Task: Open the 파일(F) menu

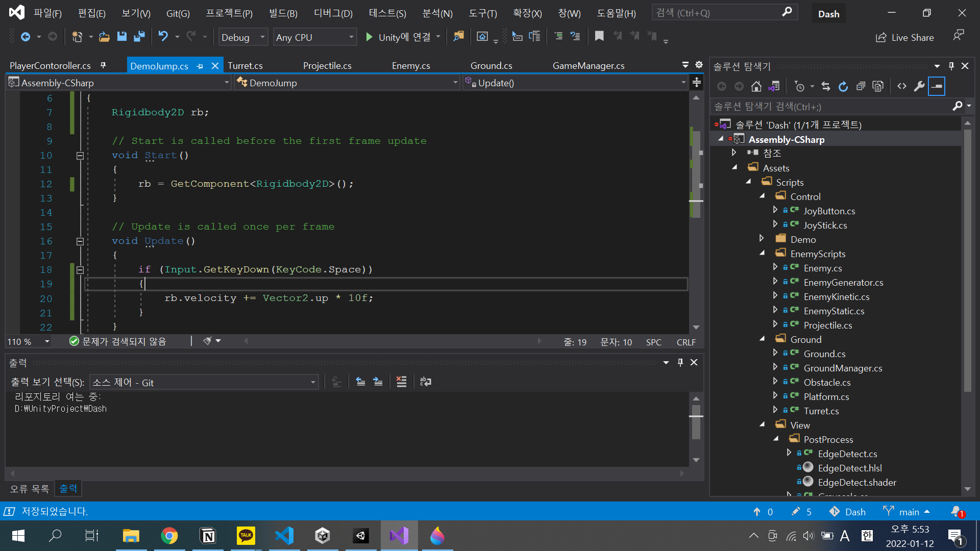Action: pyautogui.click(x=47, y=13)
